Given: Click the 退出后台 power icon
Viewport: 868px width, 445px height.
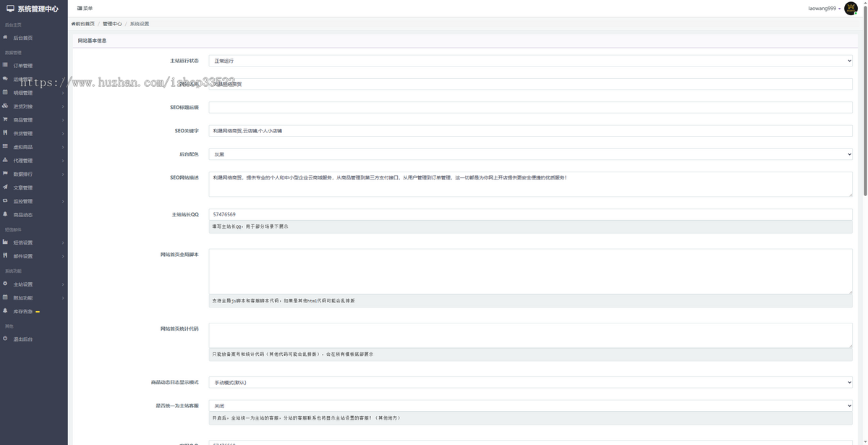Looking at the screenshot, I should [x=5, y=339].
